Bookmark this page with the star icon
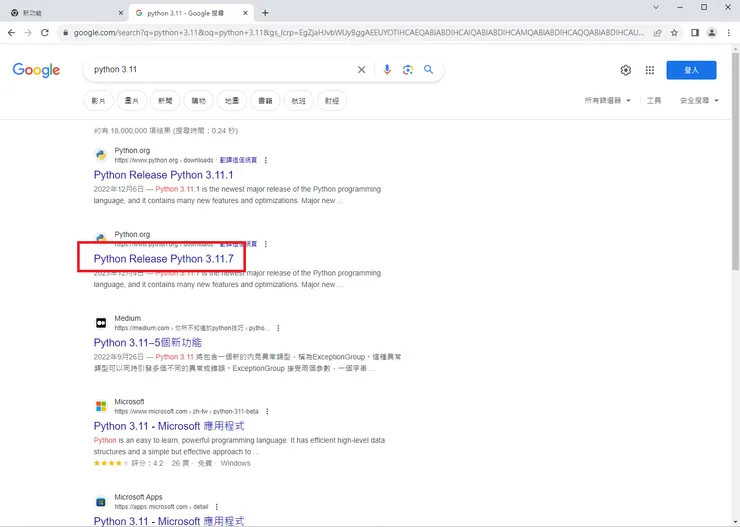Screen dimensions: 740x527 [674, 33]
